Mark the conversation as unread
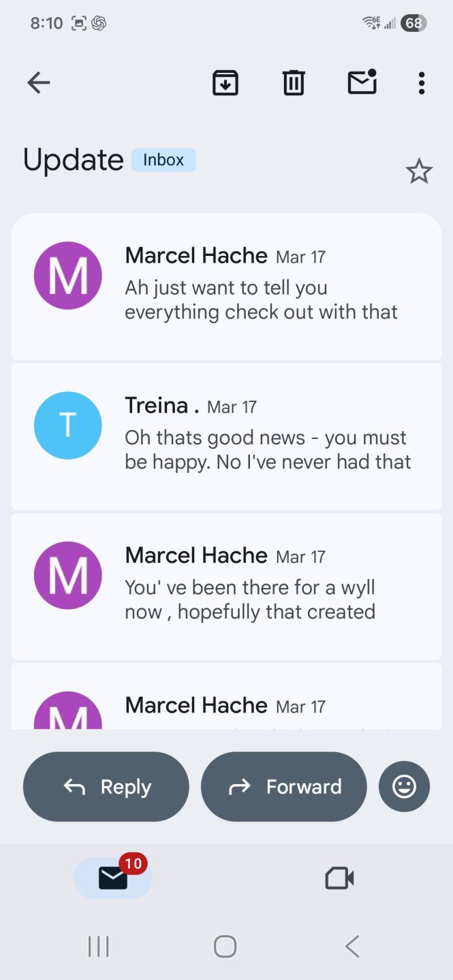The image size is (453, 980). pos(362,83)
